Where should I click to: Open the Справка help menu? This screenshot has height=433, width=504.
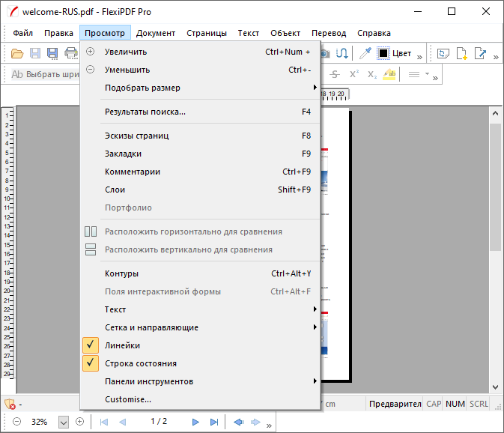click(x=374, y=33)
